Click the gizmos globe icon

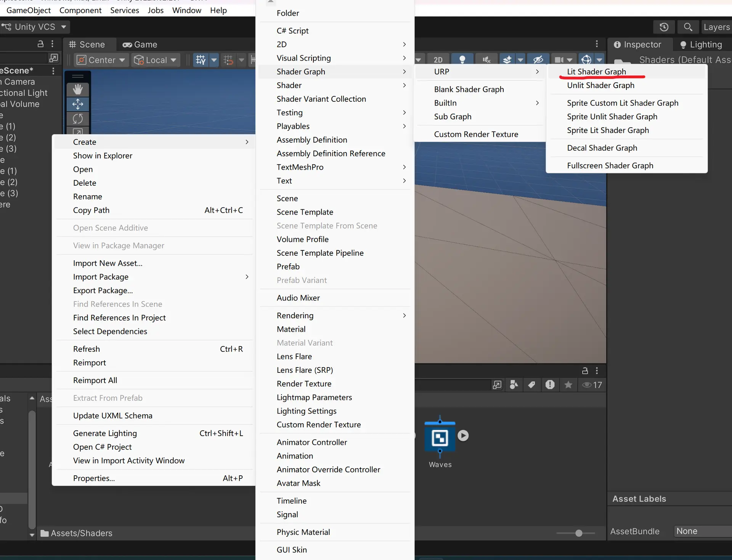point(586,60)
